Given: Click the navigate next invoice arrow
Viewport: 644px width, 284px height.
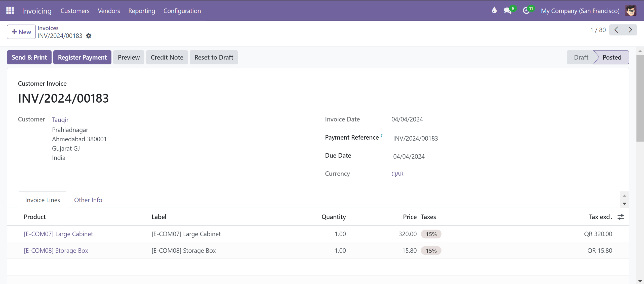Looking at the screenshot, I should pyautogui.click(x=630, y=30).
